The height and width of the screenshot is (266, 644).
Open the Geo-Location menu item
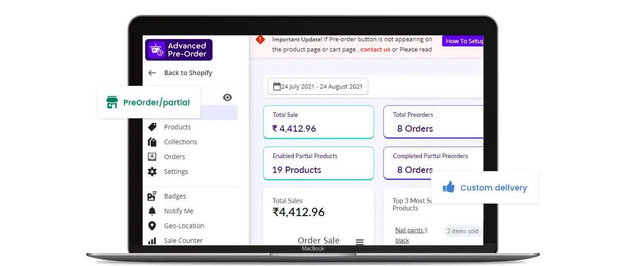184,226
